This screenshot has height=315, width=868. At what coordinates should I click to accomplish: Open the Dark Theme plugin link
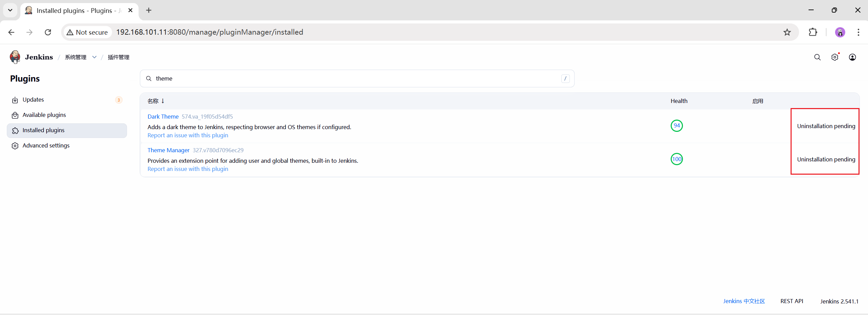point(163,117)
